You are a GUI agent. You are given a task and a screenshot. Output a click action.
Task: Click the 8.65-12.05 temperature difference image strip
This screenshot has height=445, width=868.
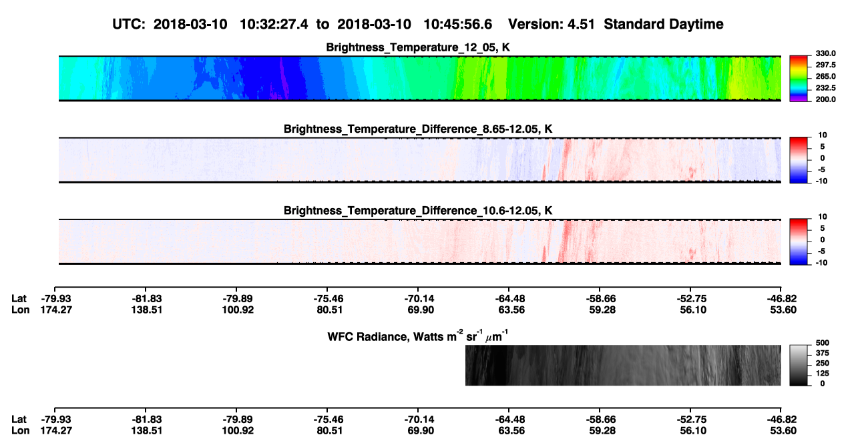pos(420,160)
